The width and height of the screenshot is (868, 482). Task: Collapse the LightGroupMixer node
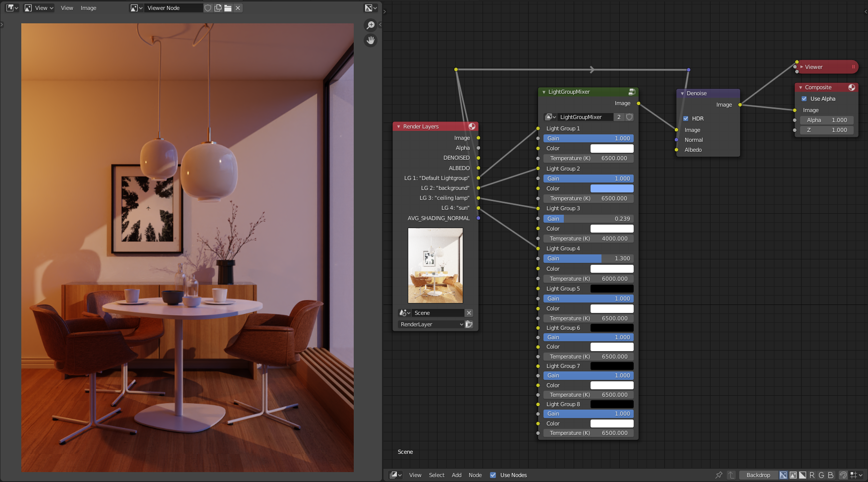click(544, 92)
